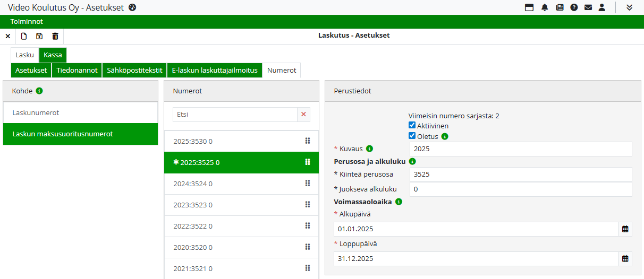Viewport: 644px width, 279px height.
Task: Open notifications via the bell icon
Action: pyautogui.click(x=545, y=7)
